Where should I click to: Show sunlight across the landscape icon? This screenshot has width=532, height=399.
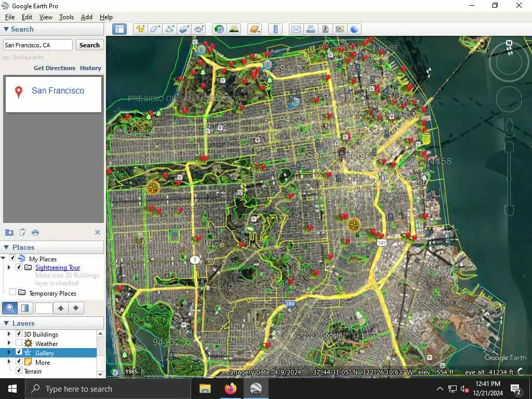234,29
